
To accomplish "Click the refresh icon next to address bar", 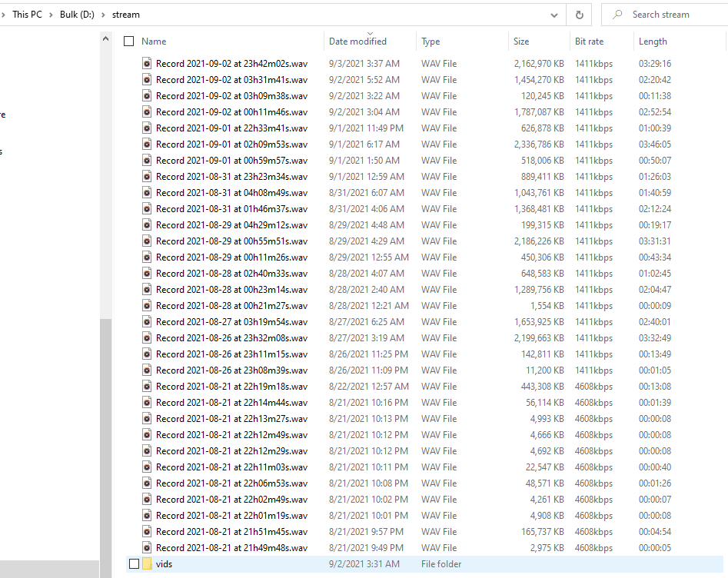I will pos(579,15).
